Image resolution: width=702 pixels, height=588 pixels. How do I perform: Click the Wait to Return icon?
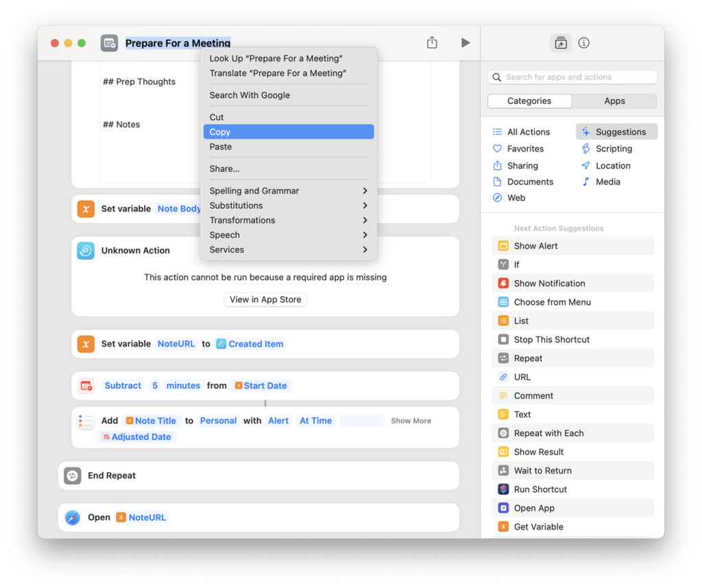pyautogui.click(x=503, y=471)
